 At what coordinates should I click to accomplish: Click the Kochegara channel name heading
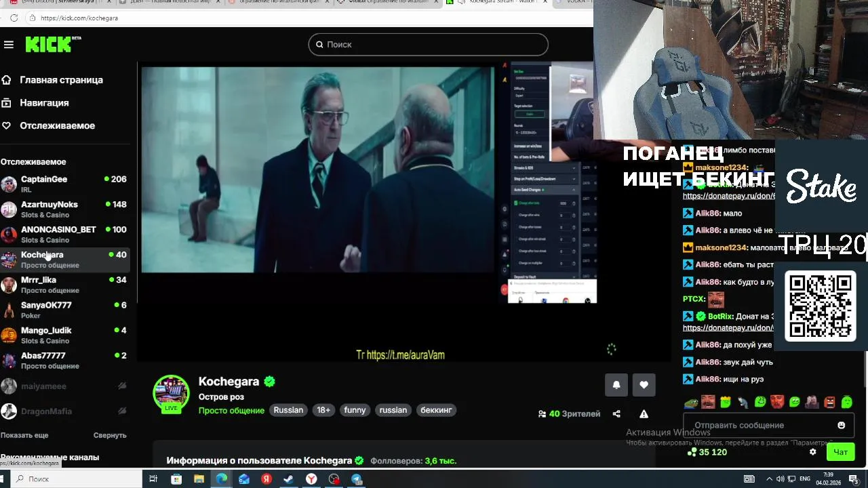click(x=229, y=382)
